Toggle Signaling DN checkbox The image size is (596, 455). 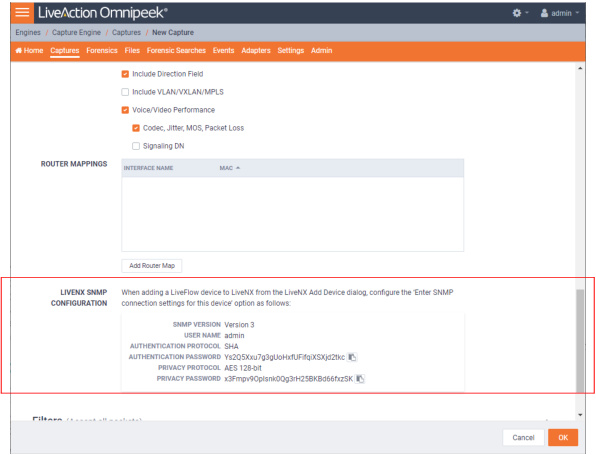pyautogui.click(x=136, y=146)
